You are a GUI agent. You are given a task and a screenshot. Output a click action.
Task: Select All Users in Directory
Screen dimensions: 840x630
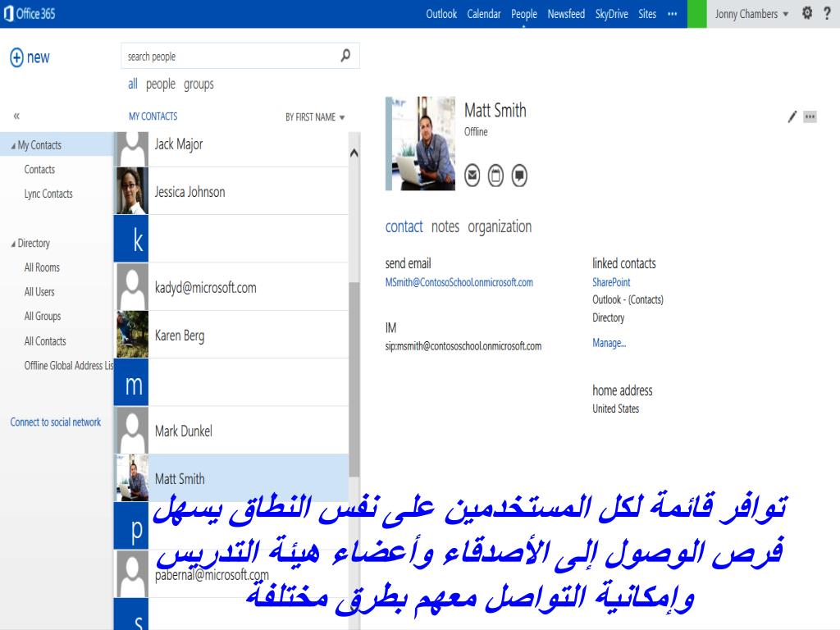pyautogui.click(x=39, y=292)
